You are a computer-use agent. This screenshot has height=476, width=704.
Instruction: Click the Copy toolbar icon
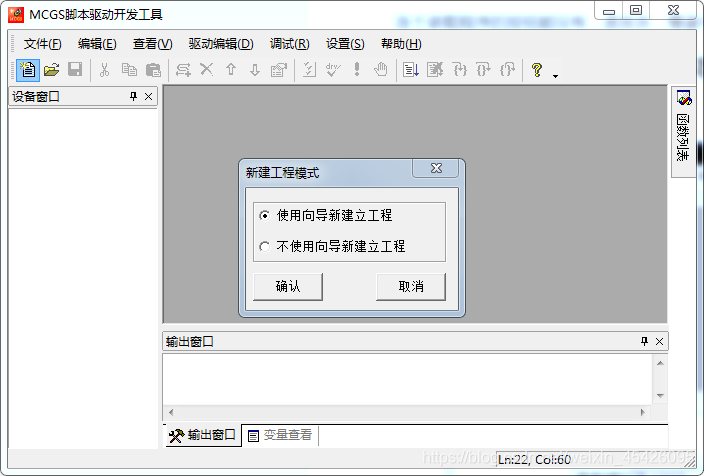129,70
